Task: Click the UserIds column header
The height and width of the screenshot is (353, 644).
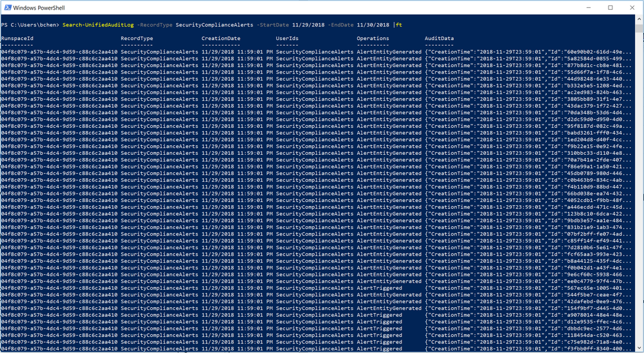Action: [x=287, y=38]
